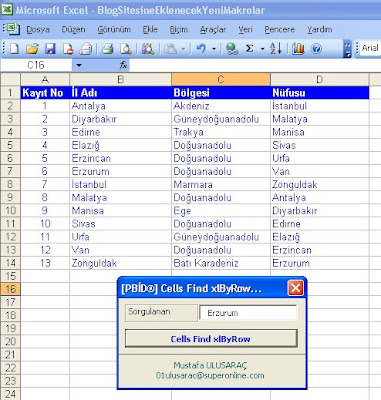
Task: Click the Bölgesi header cell
Action: [221, 93]
